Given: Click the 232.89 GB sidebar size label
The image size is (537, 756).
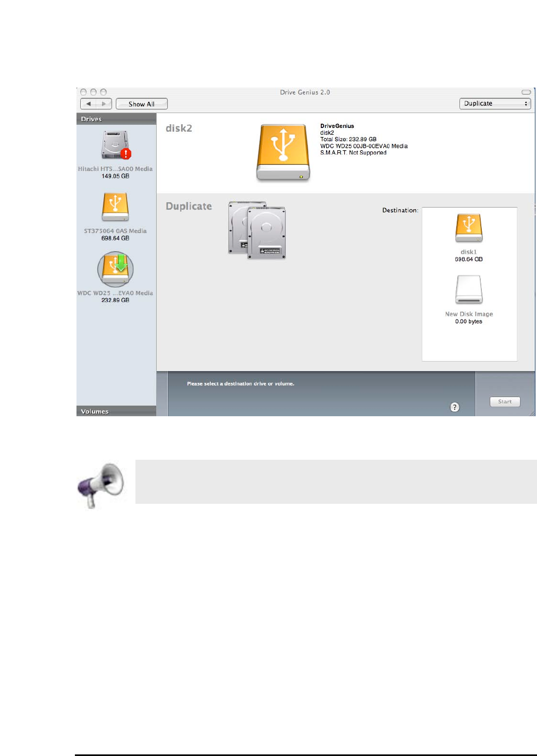Looking at the screenshot, I should click(x=115, y=300).
